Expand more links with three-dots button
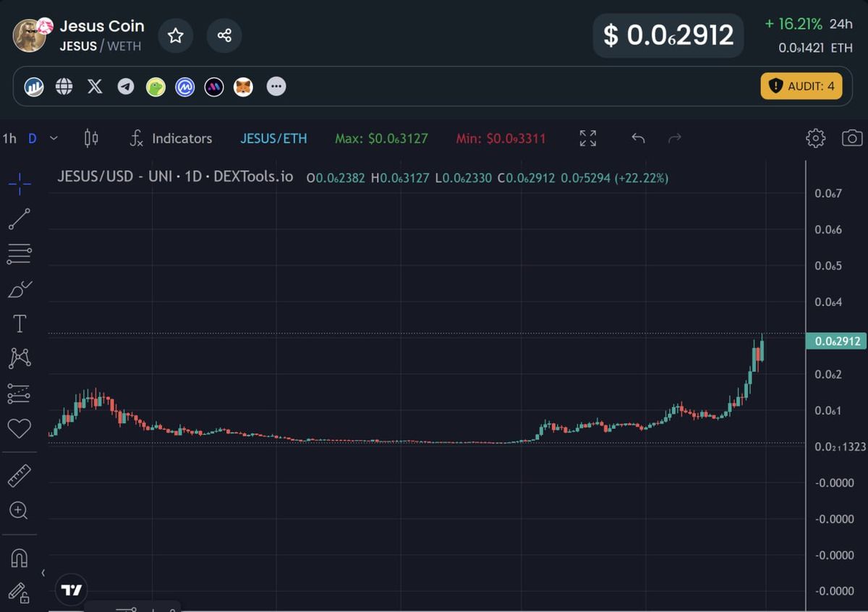The width and height of the screenshot is (868, 612). (x=276, y=87)
